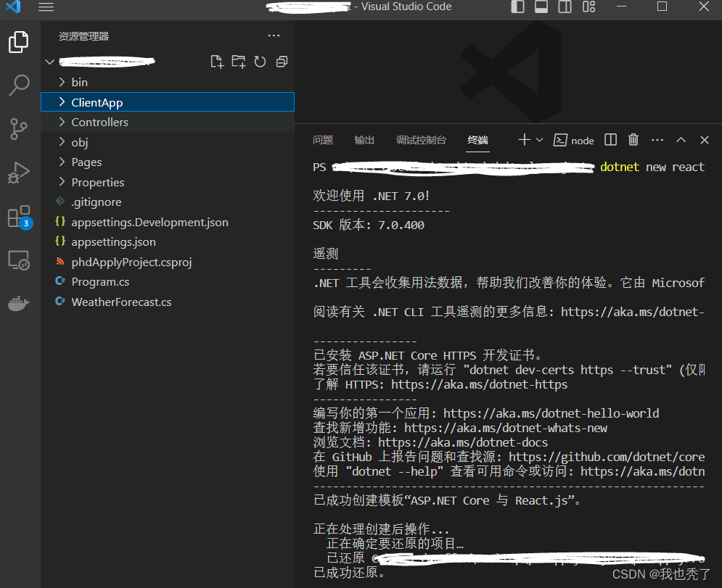Screen dimensions: 722x588
Task: Expand the Properties folder
Action: (168, 182)
